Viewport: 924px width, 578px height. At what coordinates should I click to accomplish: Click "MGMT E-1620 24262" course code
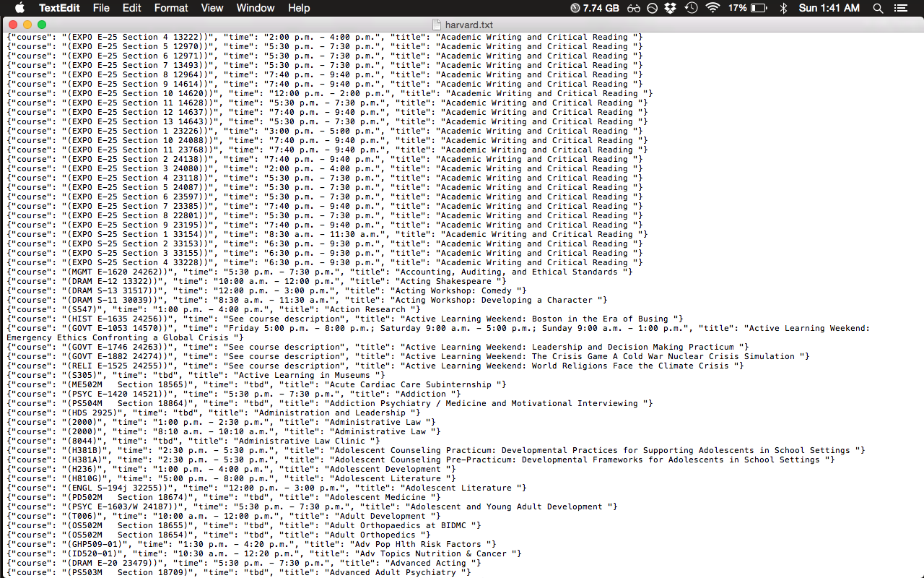115,272
